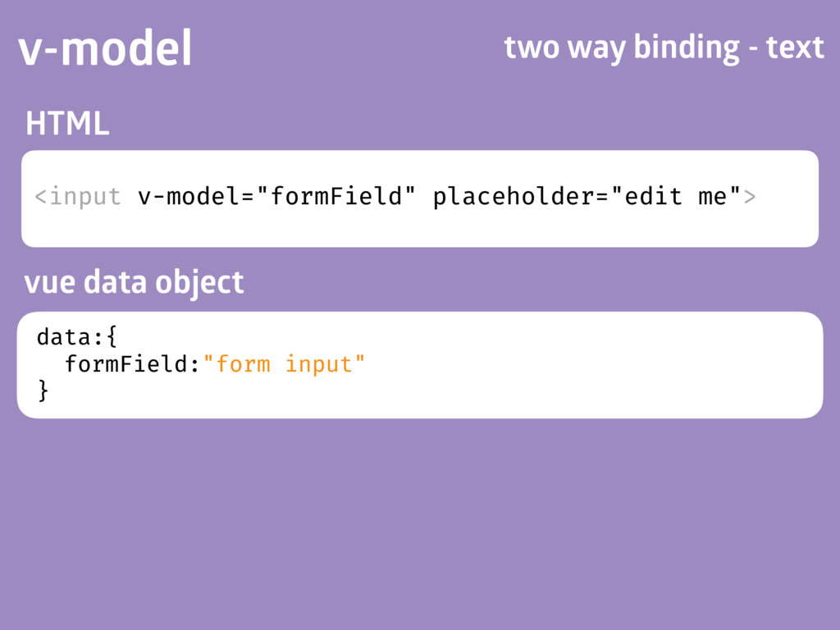Click the grey '<input' tag text

(78, 197)
